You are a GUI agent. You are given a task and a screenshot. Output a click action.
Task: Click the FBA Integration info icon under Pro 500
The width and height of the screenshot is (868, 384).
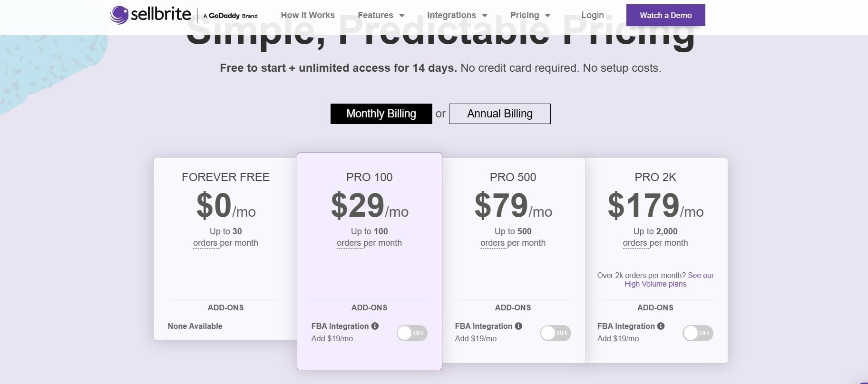[518, 326]
